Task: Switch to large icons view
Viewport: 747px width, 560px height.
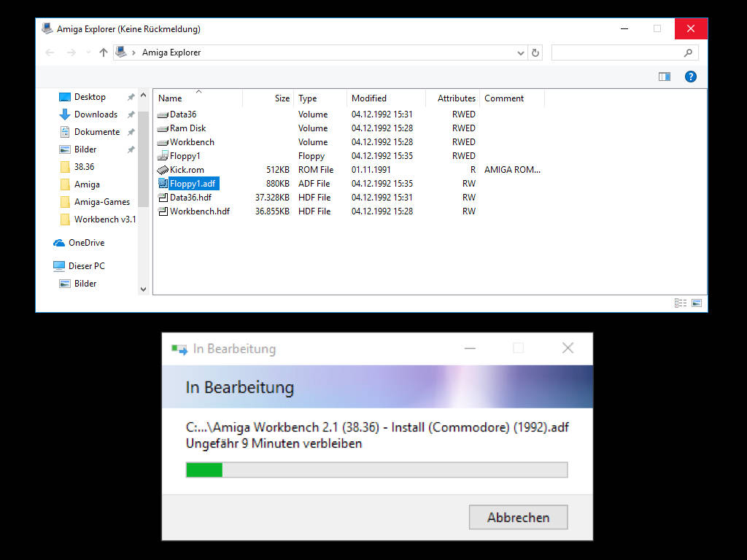Action: (697, 303)
